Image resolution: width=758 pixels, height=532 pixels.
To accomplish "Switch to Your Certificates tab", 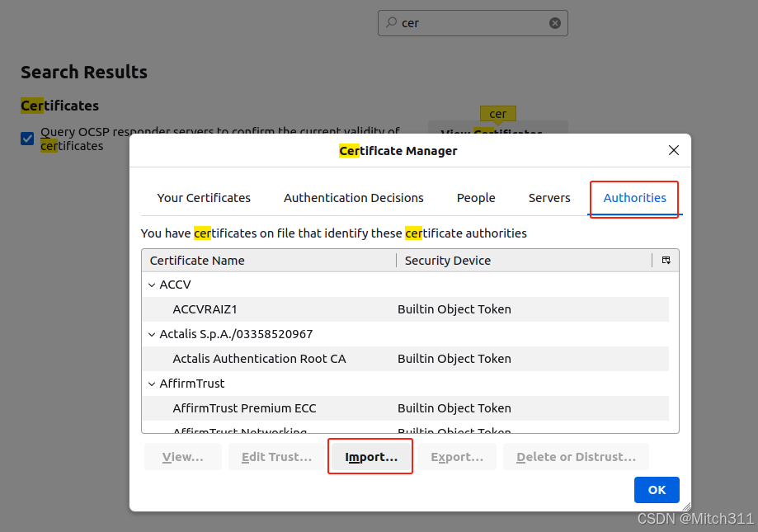I will tap(204, 198).
